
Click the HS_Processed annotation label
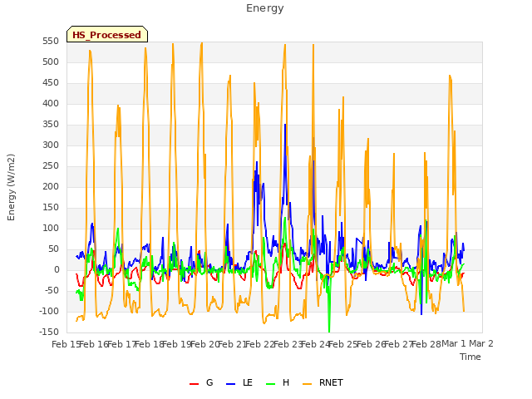tap(107, 35)
